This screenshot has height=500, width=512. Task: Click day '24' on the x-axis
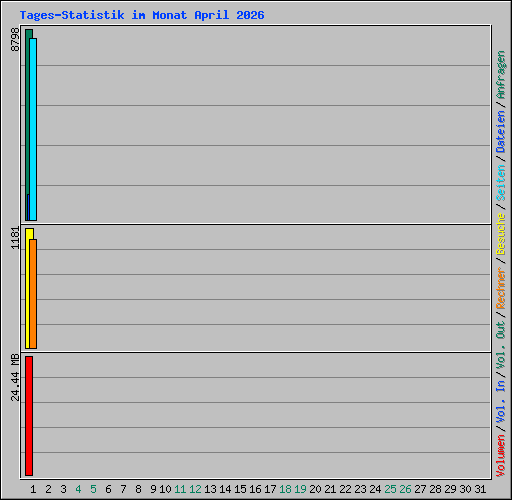[375, 489]
